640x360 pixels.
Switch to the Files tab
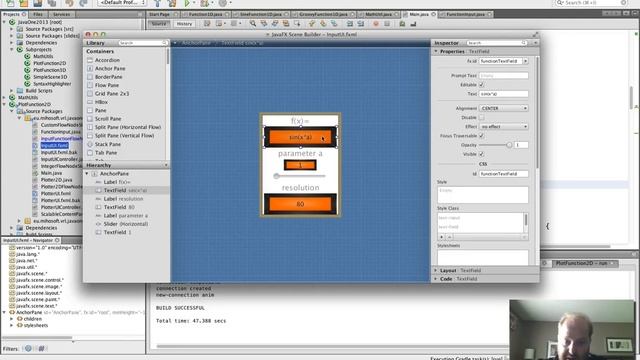point(38,14)
